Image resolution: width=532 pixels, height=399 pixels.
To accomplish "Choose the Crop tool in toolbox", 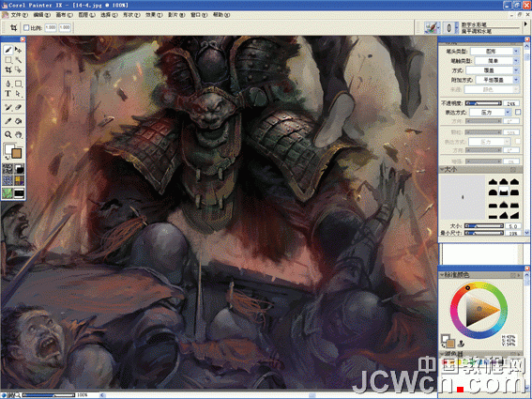I will click(x=8, y=70).
